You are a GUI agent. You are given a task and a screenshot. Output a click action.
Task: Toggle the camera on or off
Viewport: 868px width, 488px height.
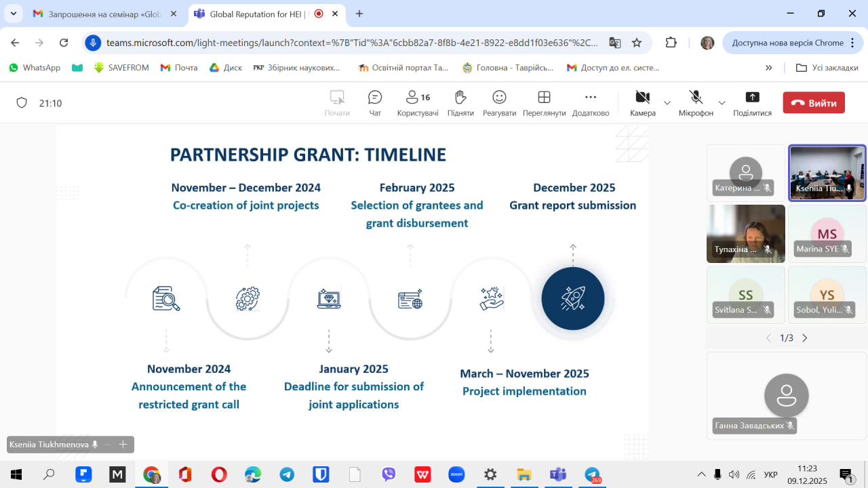(642, 103)
